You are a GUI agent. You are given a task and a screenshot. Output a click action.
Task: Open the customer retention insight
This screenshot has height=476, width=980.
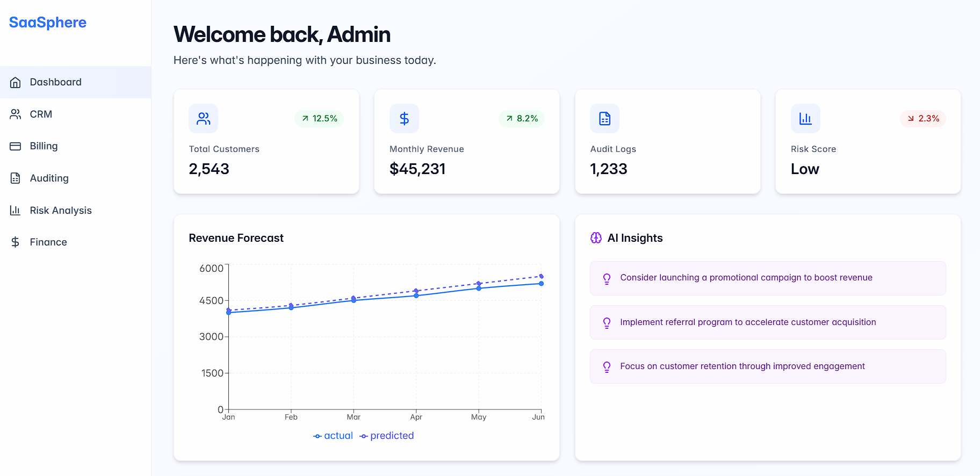tap(768, 366)
